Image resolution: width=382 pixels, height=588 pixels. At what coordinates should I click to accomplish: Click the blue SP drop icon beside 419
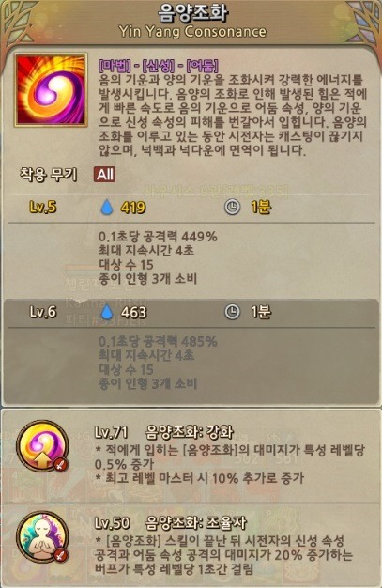[x=107, y=207]
